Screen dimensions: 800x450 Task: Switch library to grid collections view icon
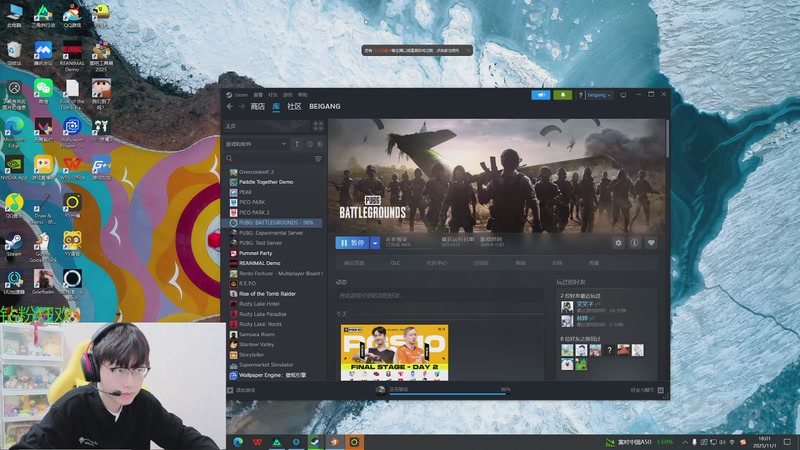[318, 126]
